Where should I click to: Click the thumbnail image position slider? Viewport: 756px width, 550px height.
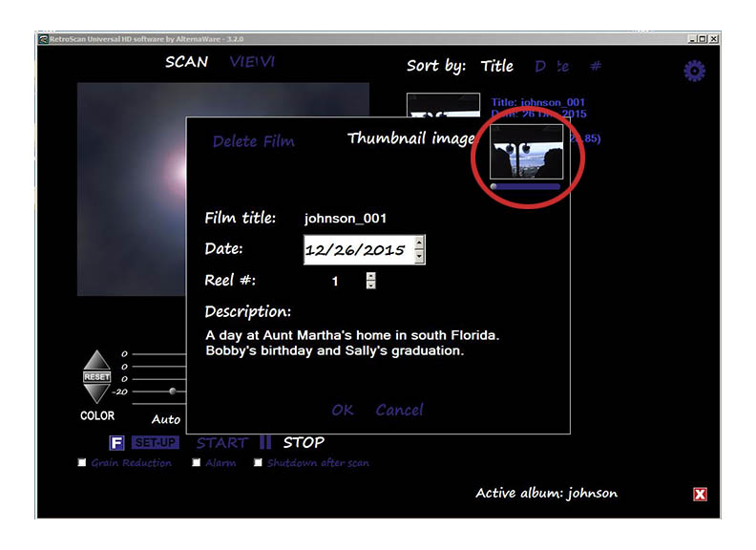point(525,186)
